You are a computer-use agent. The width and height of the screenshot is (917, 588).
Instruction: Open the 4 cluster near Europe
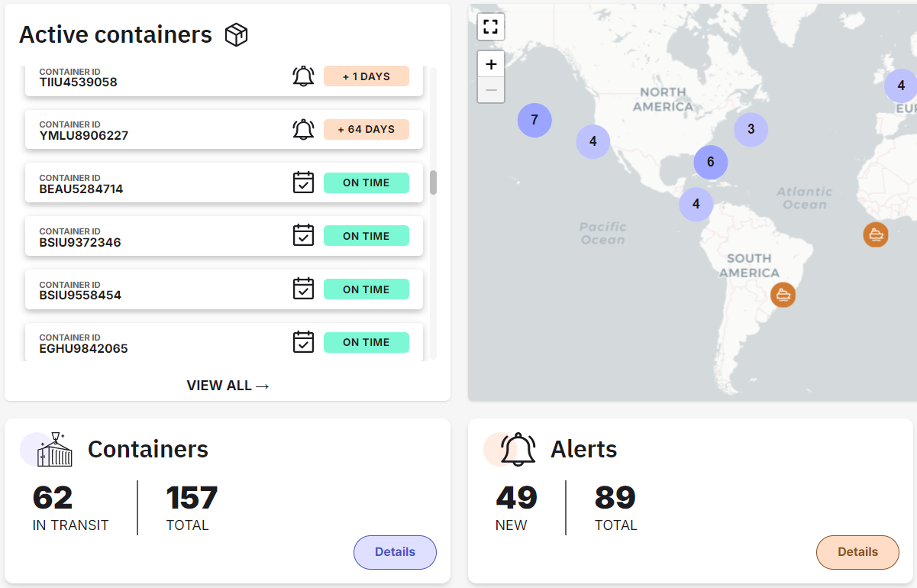point(901,86)
